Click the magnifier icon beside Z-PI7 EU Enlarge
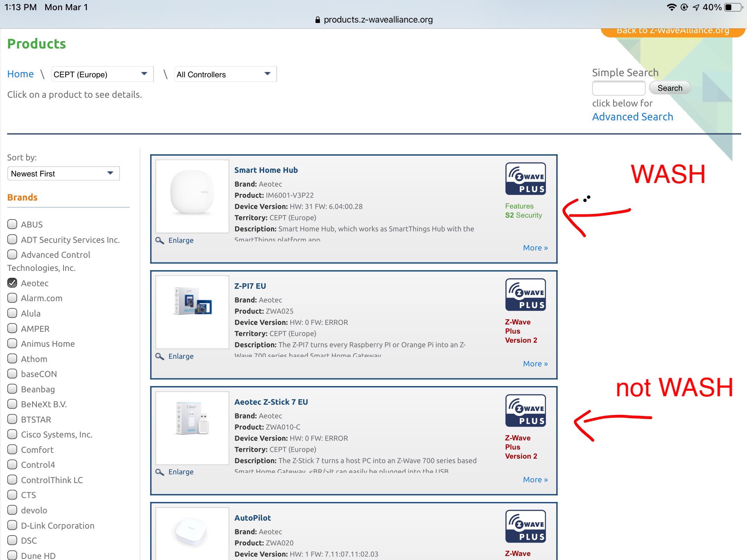The width and height of the screenshot is (747, 560). point(160,356)
